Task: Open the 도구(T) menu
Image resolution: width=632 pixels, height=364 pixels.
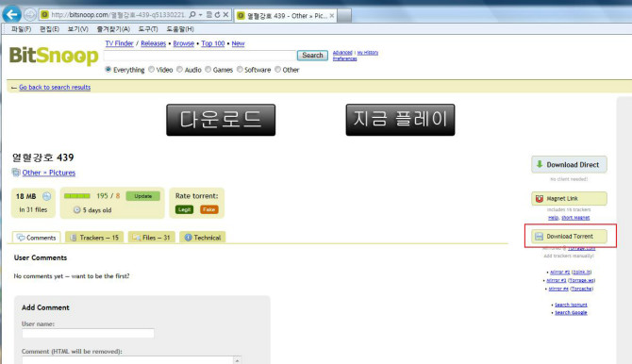Action: (148, 29)
